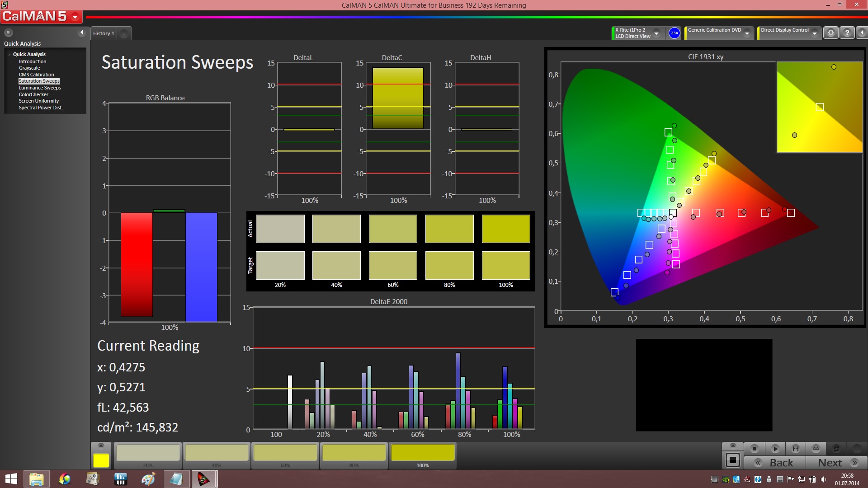Expand the X-Rite i1Pro 2 meter dropdown

[x=656, y=33]
